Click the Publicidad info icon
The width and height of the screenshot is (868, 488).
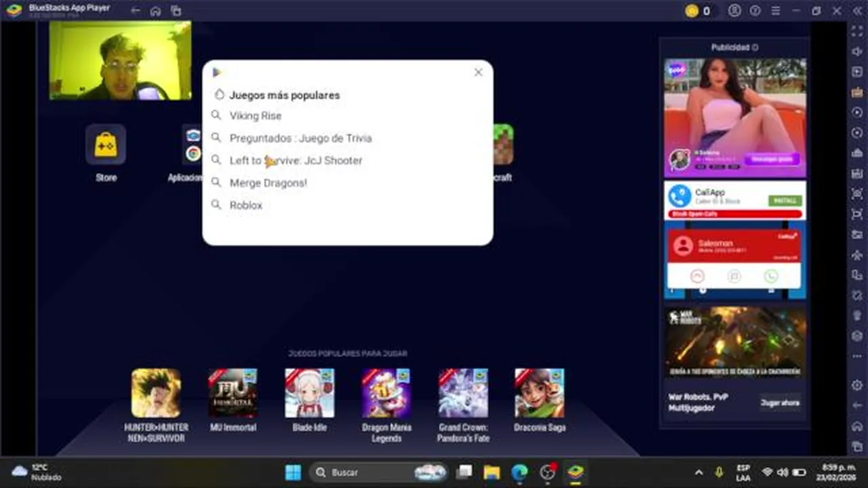click(755, 47)
